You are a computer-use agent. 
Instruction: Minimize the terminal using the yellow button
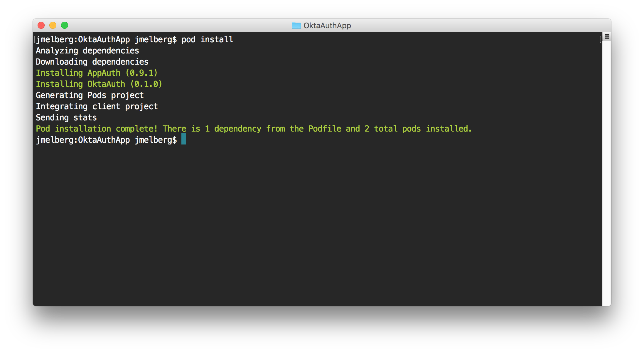tap(53, 26)
